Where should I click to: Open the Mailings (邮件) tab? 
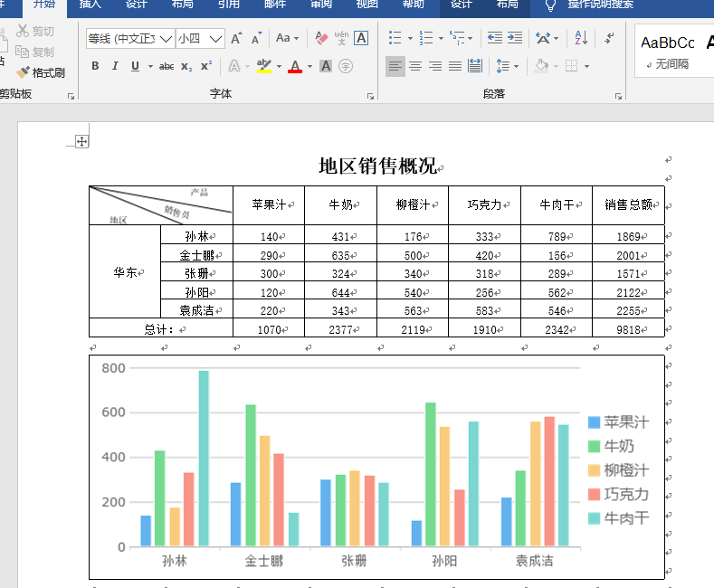pos(275,5)
